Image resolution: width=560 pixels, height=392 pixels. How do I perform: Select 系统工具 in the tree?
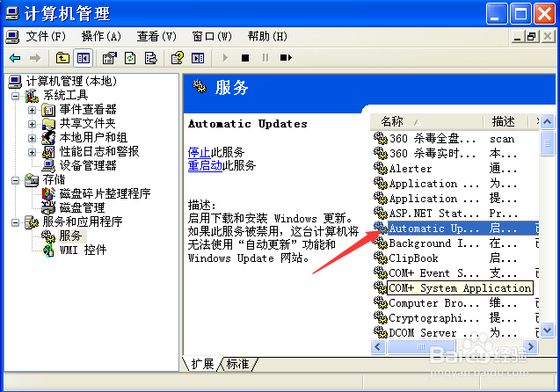(65, 95)
